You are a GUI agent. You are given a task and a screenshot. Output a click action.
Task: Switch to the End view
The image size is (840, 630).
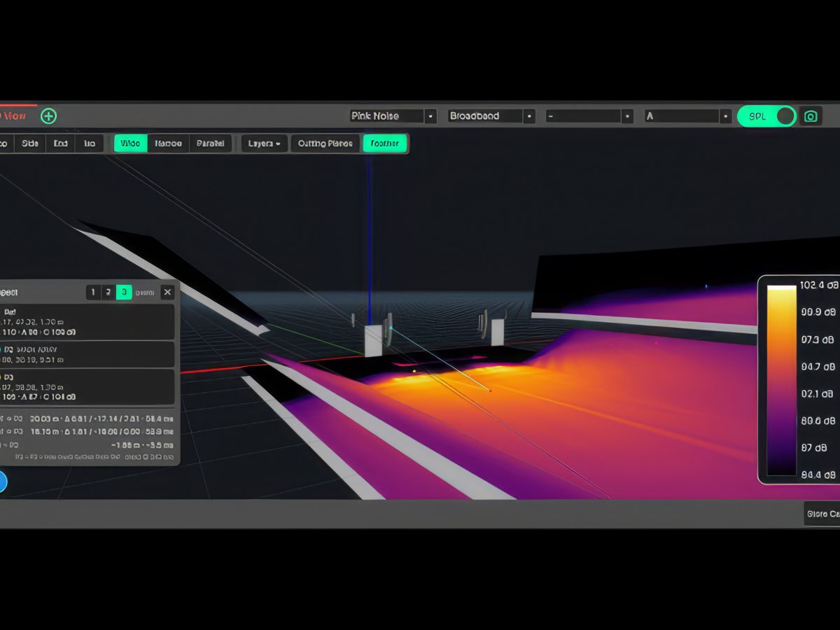click(x=61, y=143)
